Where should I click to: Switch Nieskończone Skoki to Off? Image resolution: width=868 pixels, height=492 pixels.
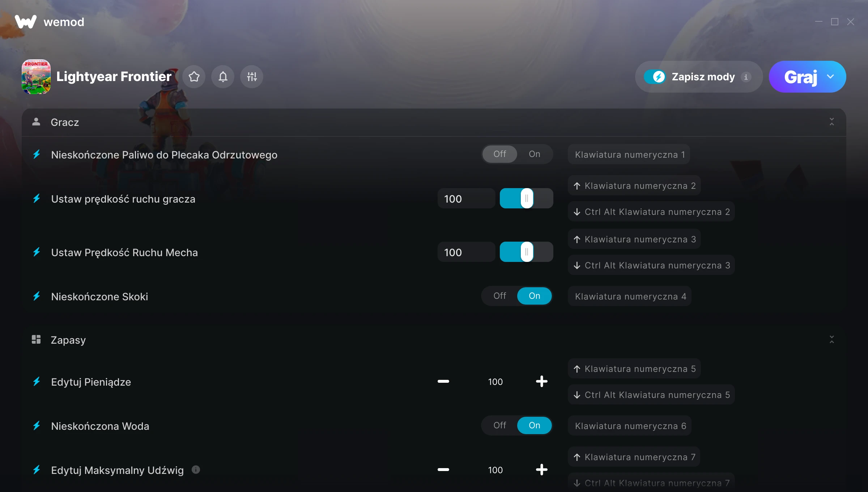pyautogui.click(x=499, y=296)
